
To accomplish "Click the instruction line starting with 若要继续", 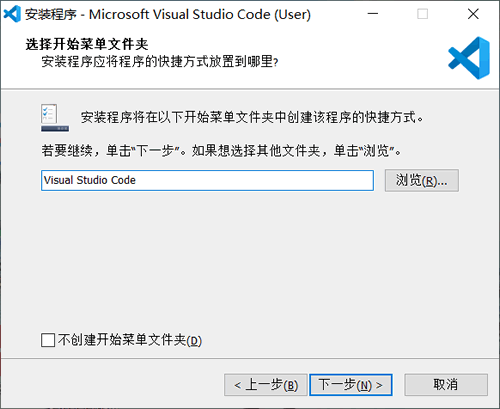I will [x=221, y=151].
